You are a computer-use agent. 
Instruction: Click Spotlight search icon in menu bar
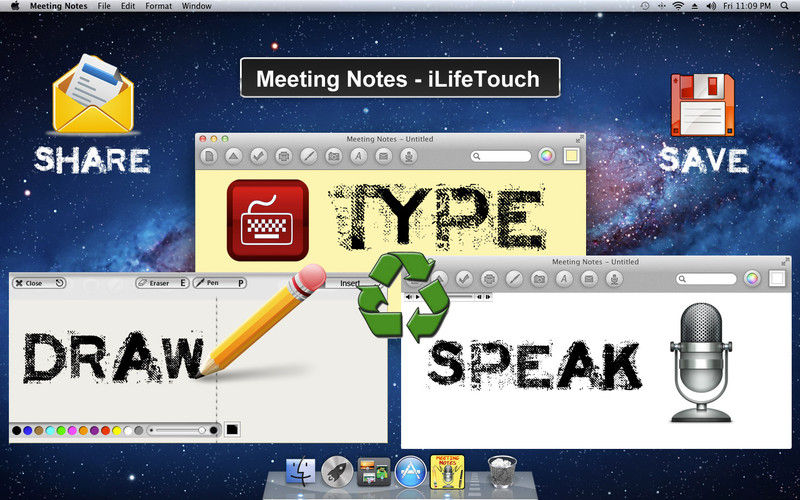784,6
